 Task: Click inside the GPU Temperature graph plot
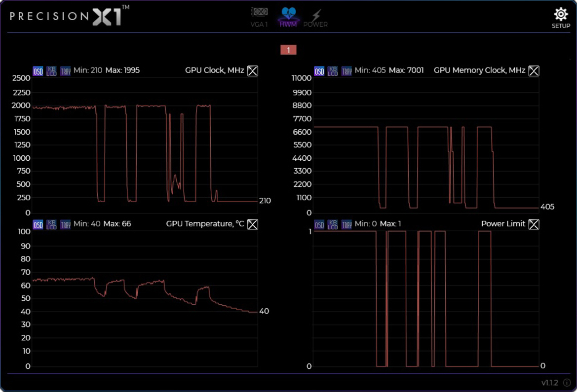145,299
